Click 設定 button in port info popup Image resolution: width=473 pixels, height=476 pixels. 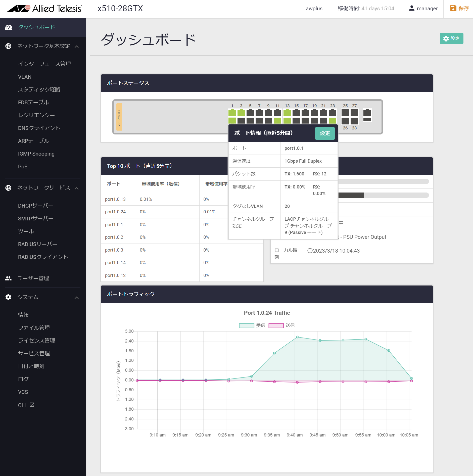tap(325, 133)
